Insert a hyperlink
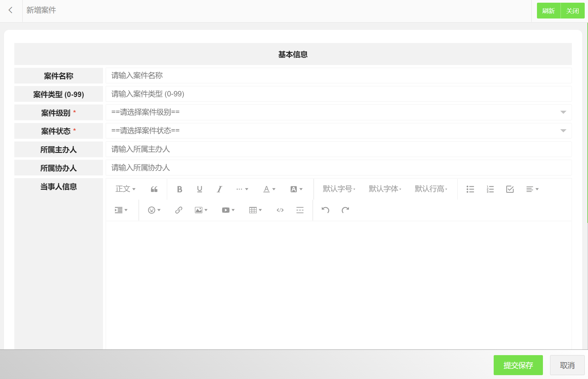Screen dimensions: 588x379 178,210
